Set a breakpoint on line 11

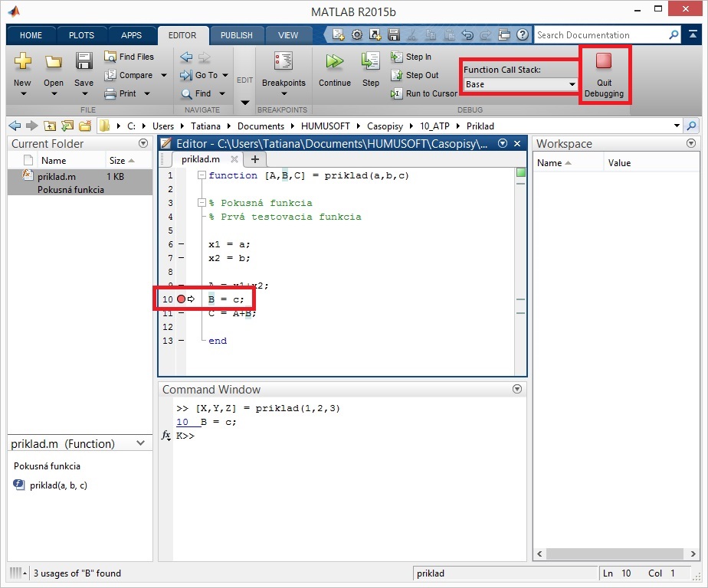click(181, 312)
